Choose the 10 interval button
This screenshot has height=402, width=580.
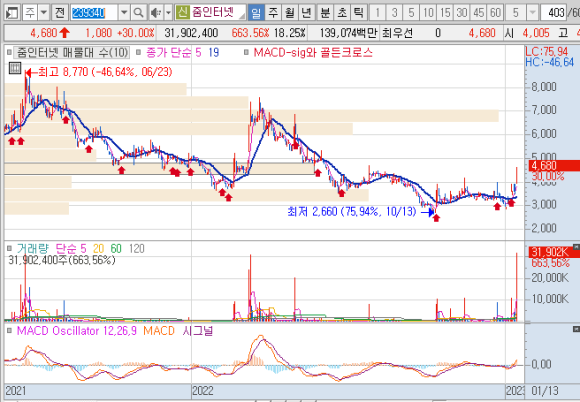pos(428,13)
